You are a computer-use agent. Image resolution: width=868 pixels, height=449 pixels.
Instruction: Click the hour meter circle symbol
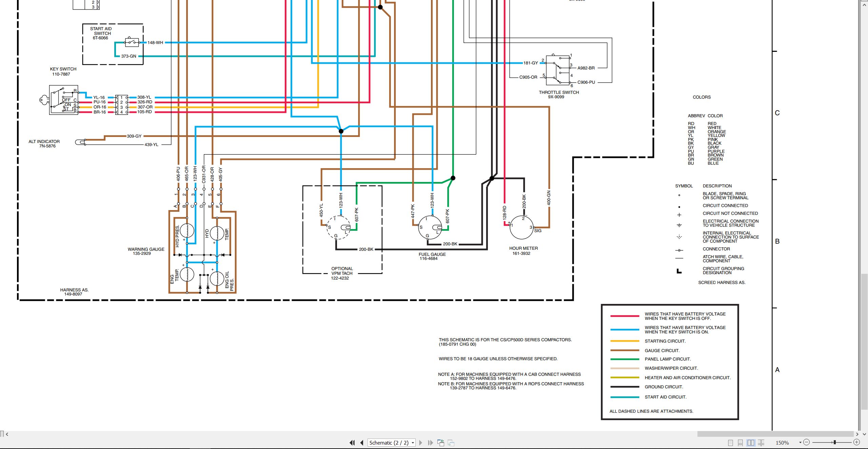521,227
